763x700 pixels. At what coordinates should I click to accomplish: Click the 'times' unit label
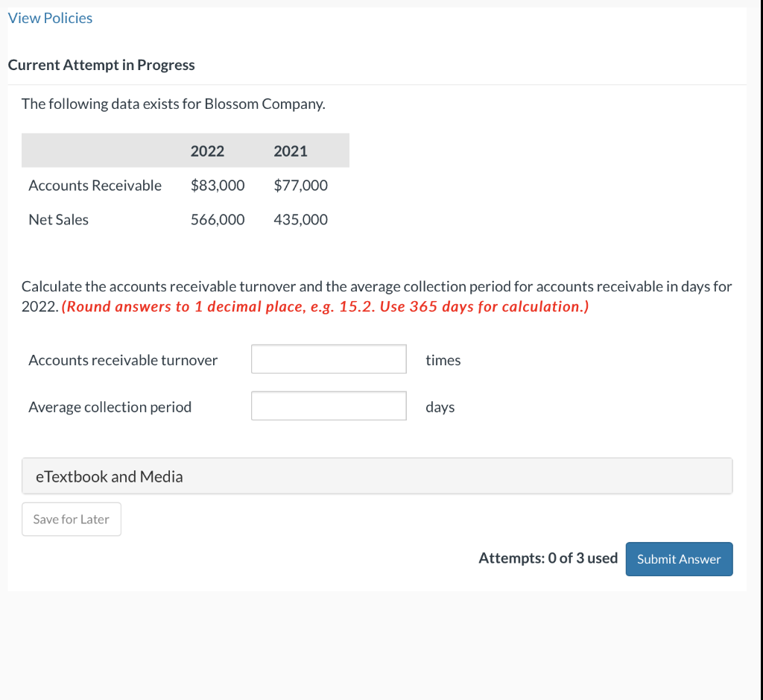tap(443, 360)
